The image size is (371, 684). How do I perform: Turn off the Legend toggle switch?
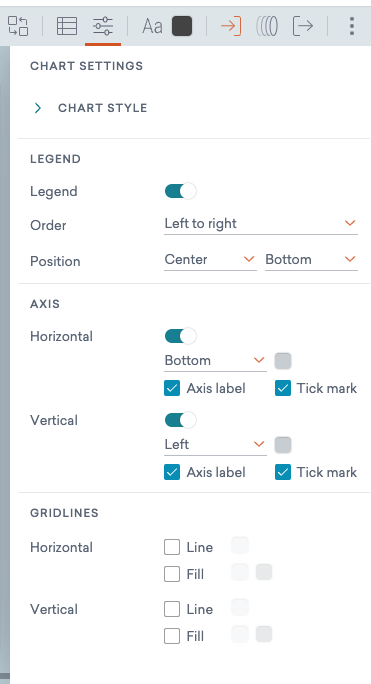click(180, 191)
